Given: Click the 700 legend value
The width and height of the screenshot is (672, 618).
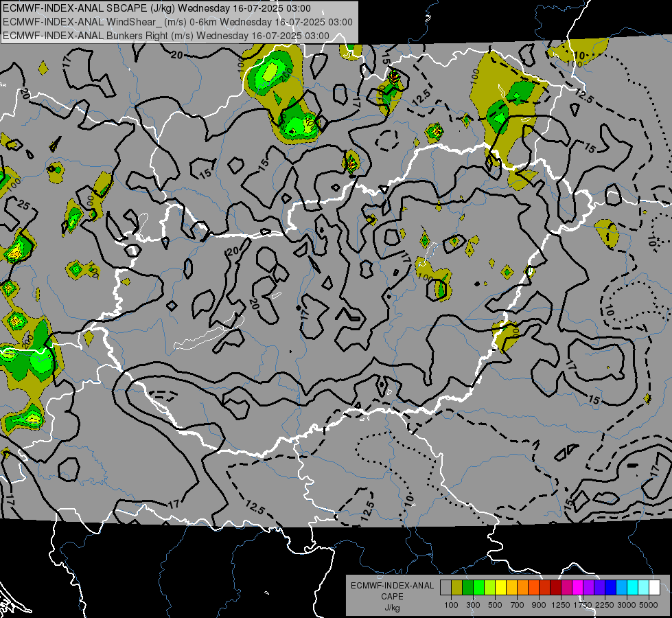Looking at the screenshot, I should click(x=517, y=605).
